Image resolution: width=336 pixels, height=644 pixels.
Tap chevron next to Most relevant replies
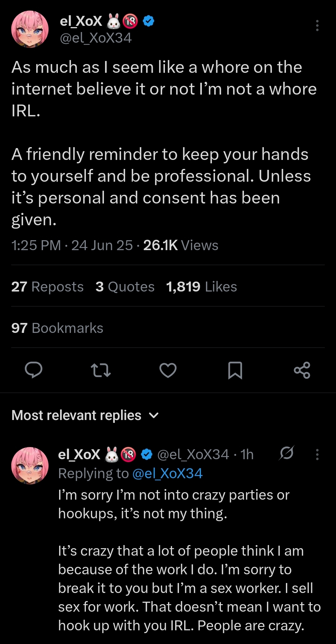point(154,415)
